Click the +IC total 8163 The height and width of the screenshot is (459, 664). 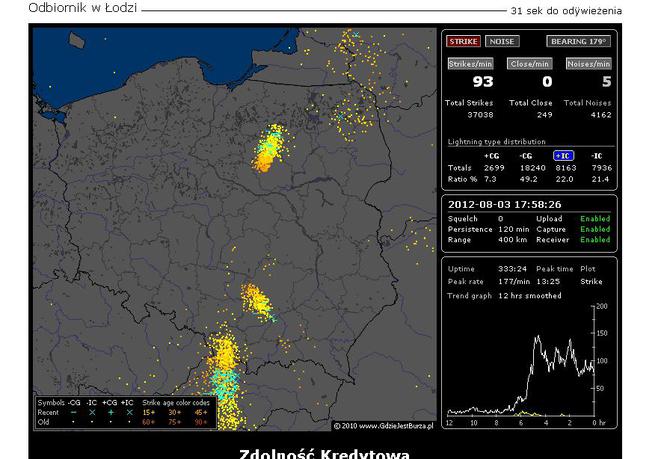point(566,168)
